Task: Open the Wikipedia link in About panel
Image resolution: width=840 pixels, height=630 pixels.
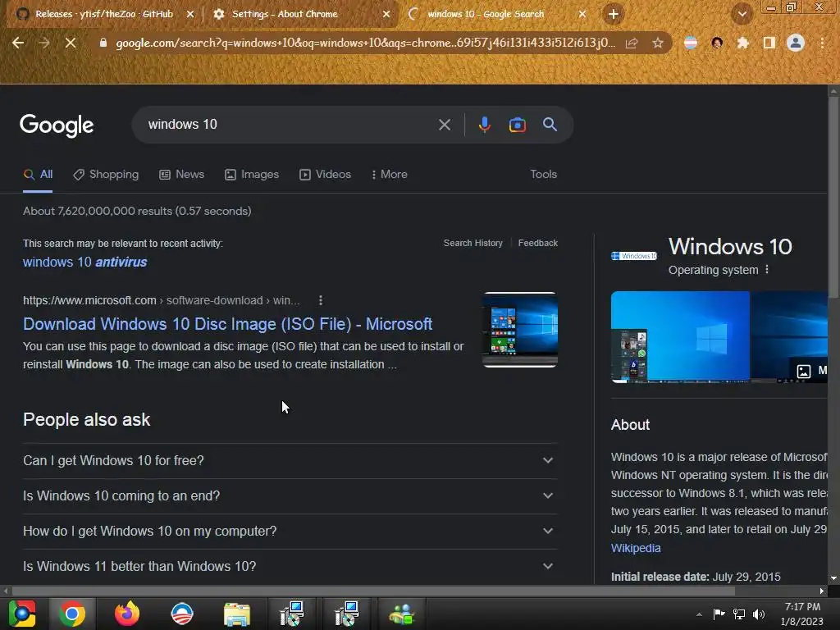Action: (x=636, y=548)
